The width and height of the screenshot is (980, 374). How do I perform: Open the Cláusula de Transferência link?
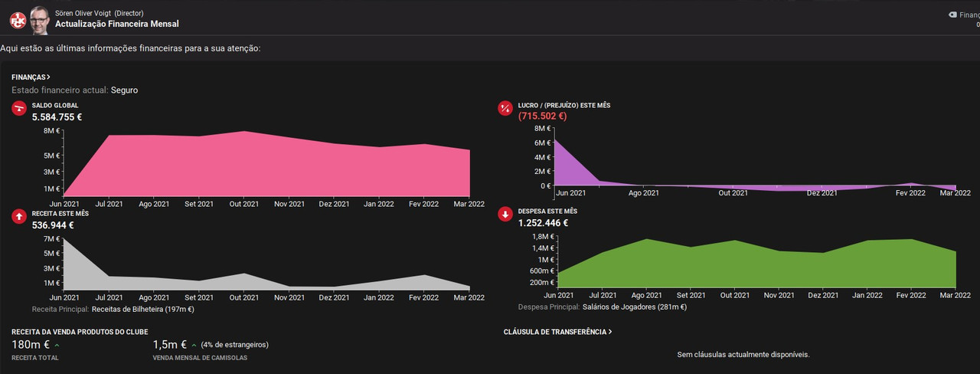pos(557,332)
